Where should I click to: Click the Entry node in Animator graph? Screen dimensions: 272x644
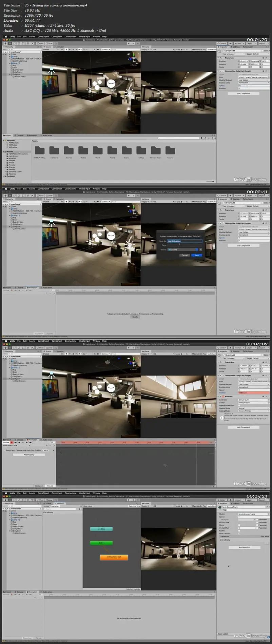[101, 543]
